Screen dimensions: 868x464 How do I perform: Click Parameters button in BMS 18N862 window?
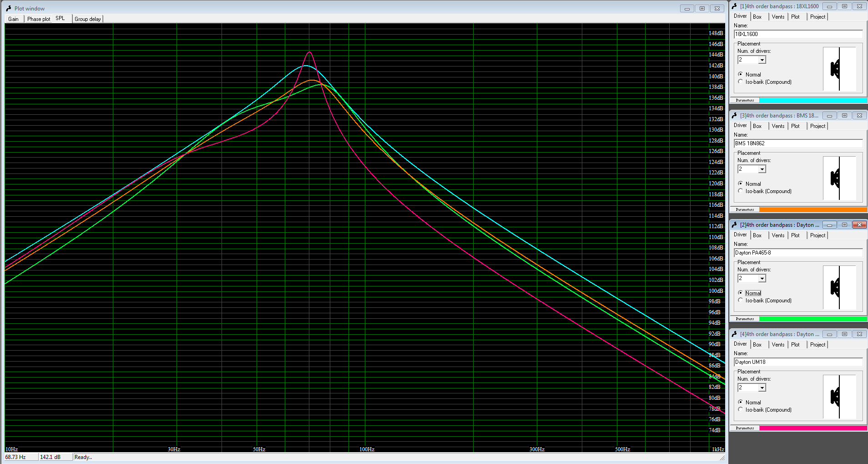click(745, 209)
